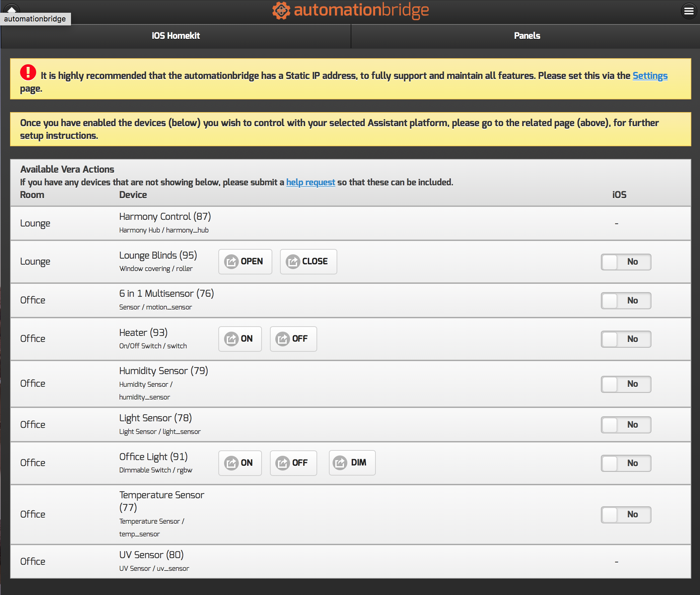Image resolution: width=700 pixels, height=595 pixels.
Task: Click the automationbridge gear logo
Action: pos(281,10)
